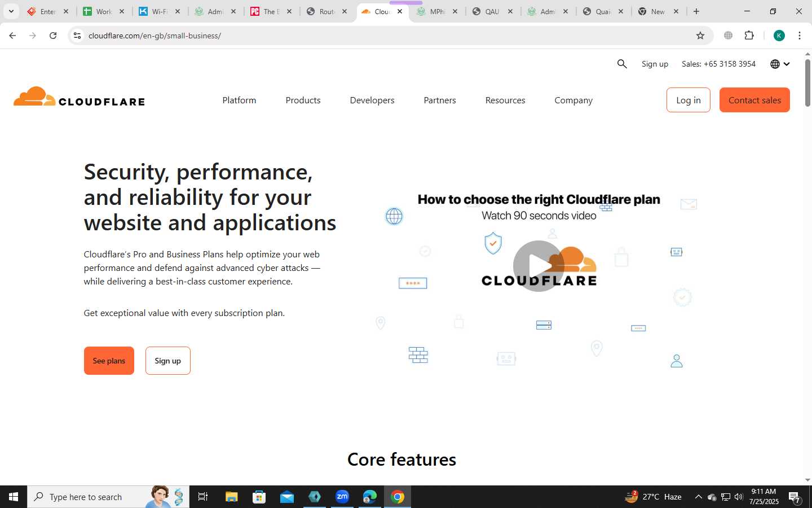Switch to the Router tab

point(326,11)
